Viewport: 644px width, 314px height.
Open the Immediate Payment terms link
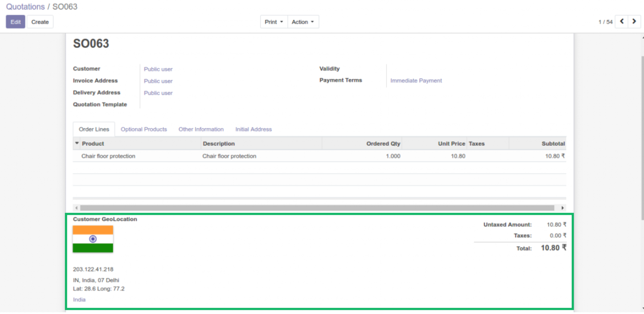pyautogui.click(x=416, y=81)
